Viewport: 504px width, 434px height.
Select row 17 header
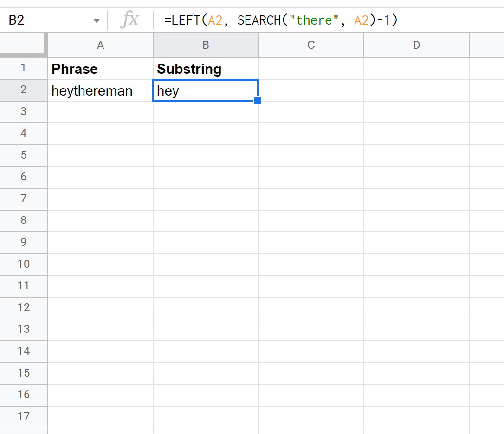[23, 416]
